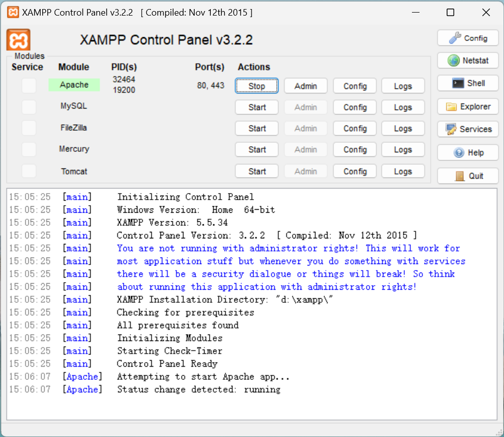This screenshot has height=437, width=504.
Task: Click the Quit door button
Action: point(468,176)
